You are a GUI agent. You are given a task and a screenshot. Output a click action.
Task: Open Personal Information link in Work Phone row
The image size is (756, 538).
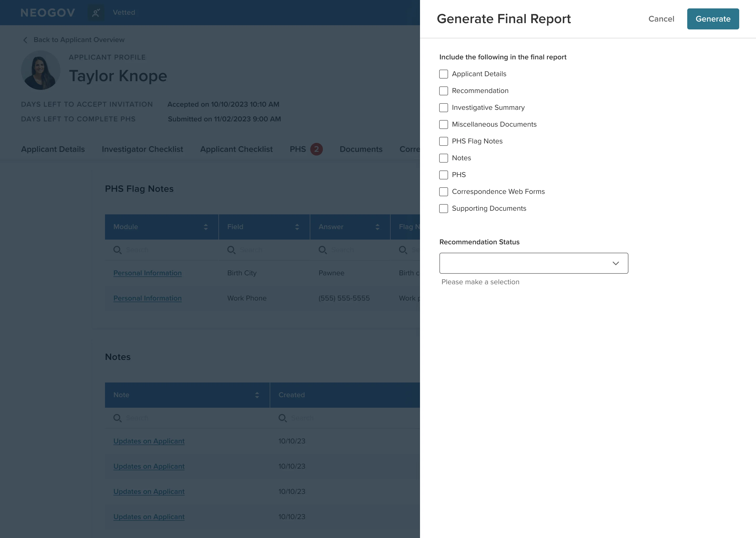147,298
